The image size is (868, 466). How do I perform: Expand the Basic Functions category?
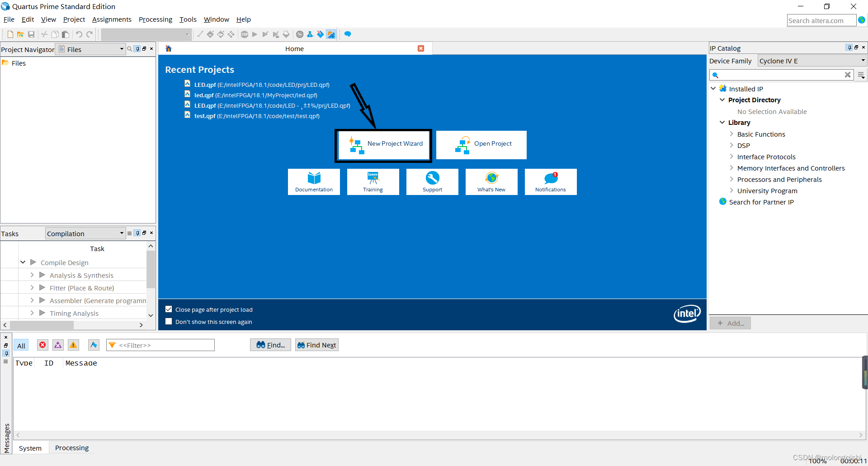[x=731, y=134]
